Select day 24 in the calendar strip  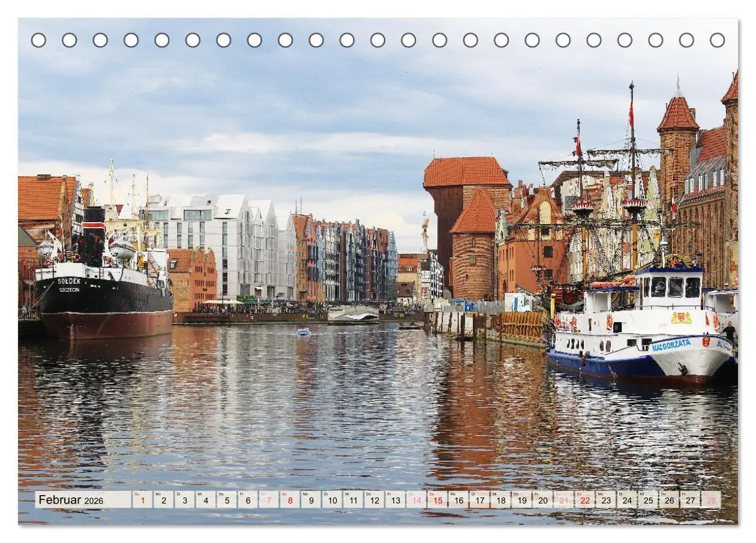pyautogui.click(x=626, y=500)
